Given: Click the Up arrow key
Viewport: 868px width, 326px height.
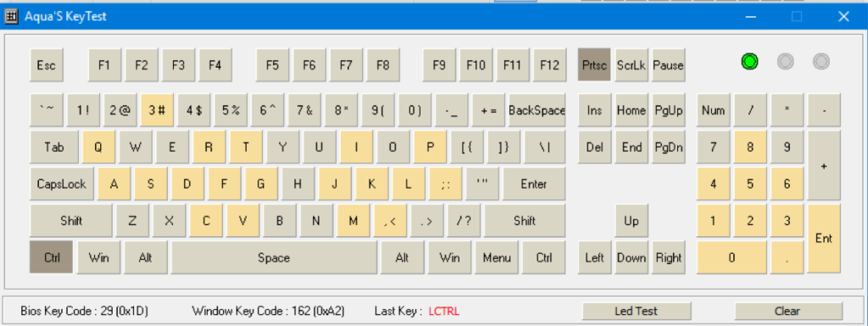Looking at the screenshot, I should 631,221.
